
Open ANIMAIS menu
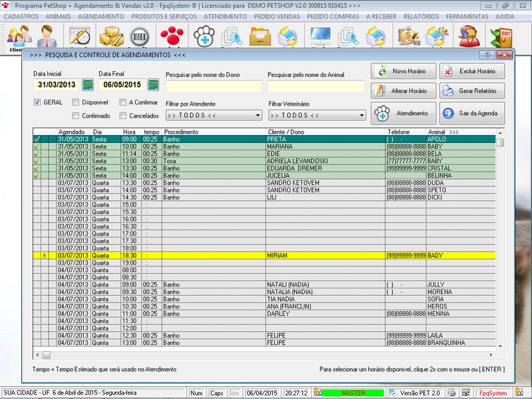(59, 16)
